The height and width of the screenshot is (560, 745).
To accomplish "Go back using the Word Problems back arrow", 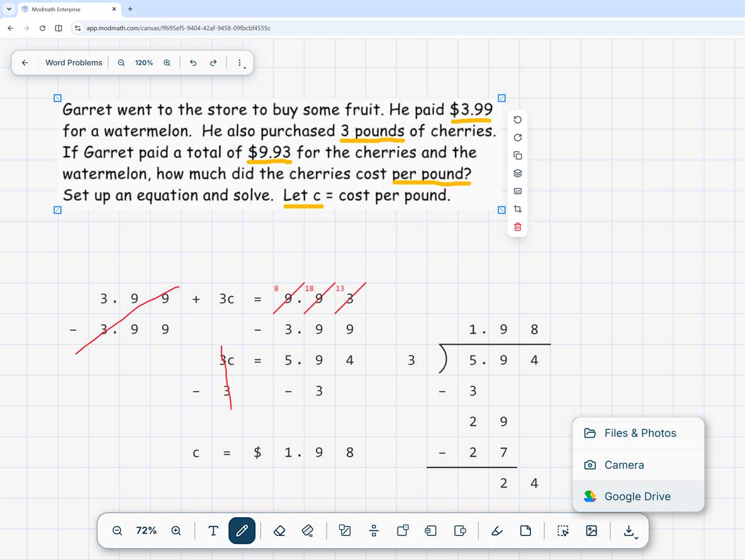I will [25, 63].
